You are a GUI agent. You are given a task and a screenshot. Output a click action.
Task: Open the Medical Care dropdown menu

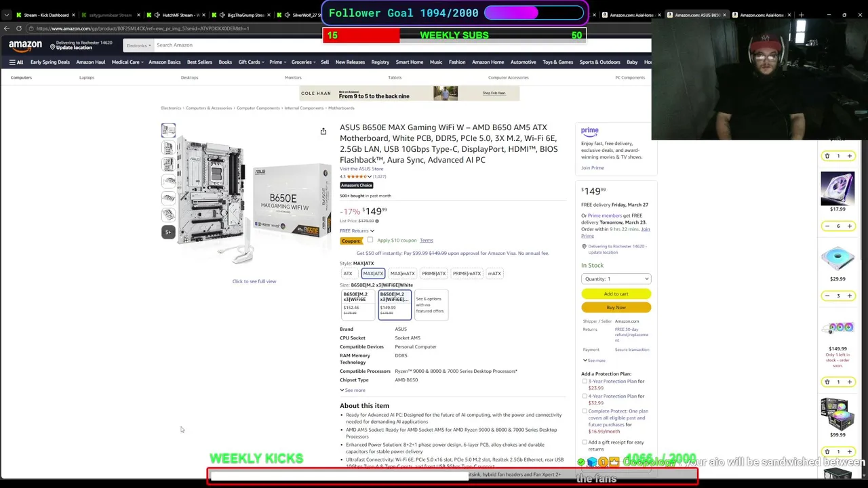coord(127,62)
